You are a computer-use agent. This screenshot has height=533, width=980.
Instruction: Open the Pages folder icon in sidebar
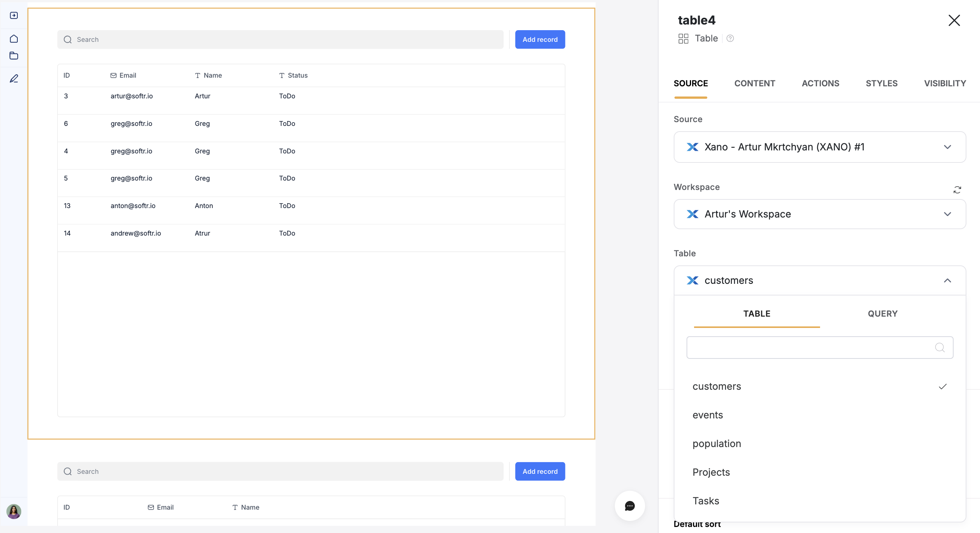click(14, 55)
